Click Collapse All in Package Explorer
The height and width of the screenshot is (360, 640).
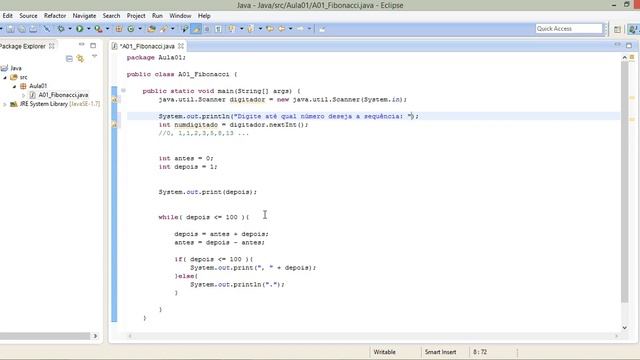tap(69, 59)
